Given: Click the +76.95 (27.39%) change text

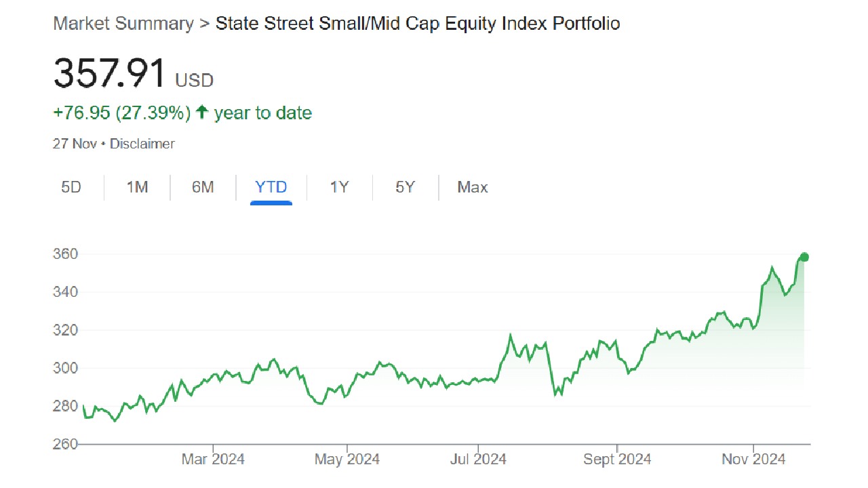Looking at the screenshot, I should (122, 113).
